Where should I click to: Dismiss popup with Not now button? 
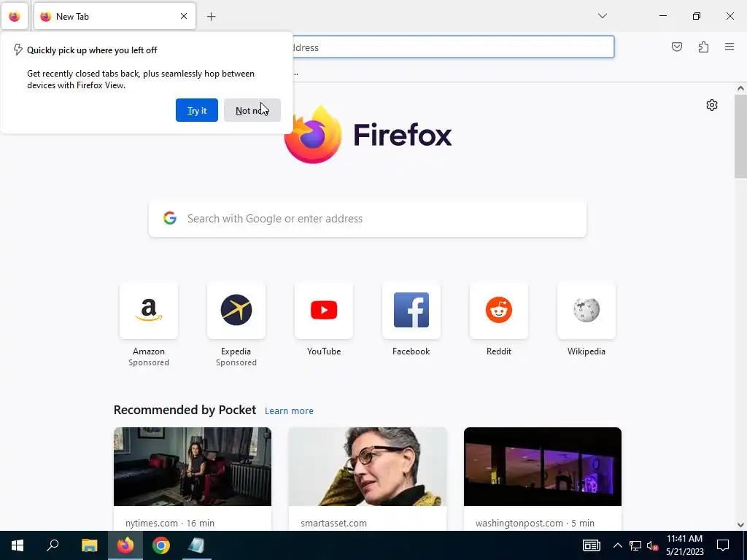tap(252, 111)
